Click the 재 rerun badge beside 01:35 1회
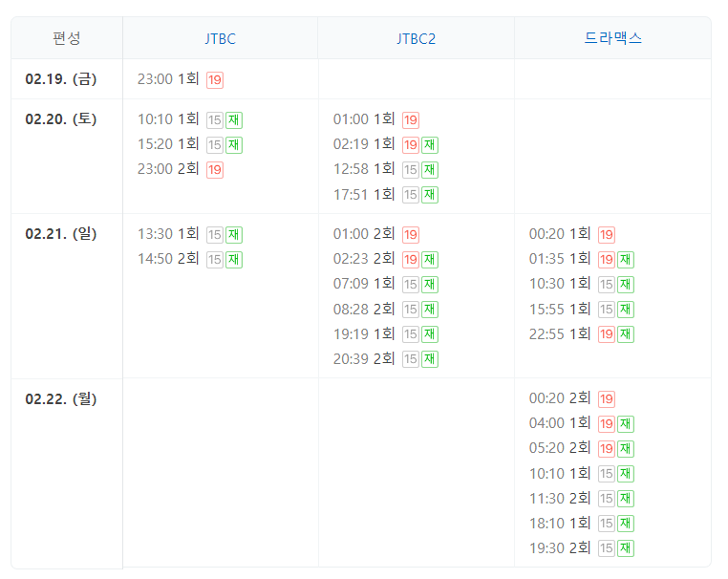The width and height of the screenshot is (728, 579). pos(626,260)
